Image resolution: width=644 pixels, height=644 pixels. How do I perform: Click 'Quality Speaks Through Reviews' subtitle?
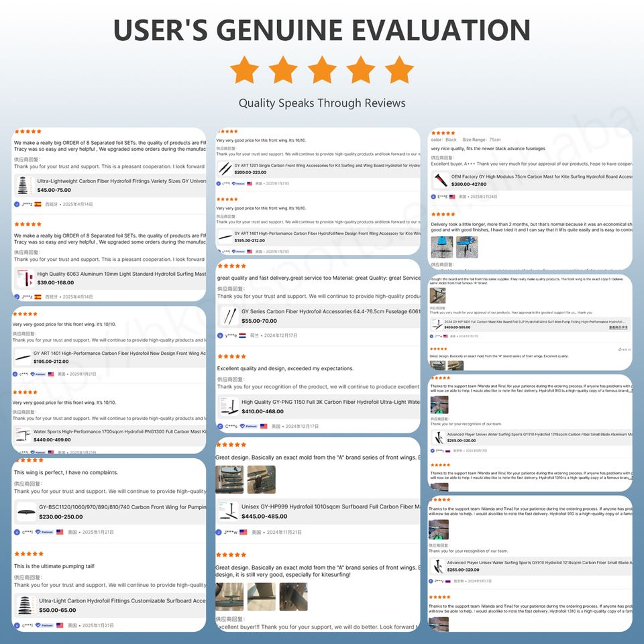(322, 103)
